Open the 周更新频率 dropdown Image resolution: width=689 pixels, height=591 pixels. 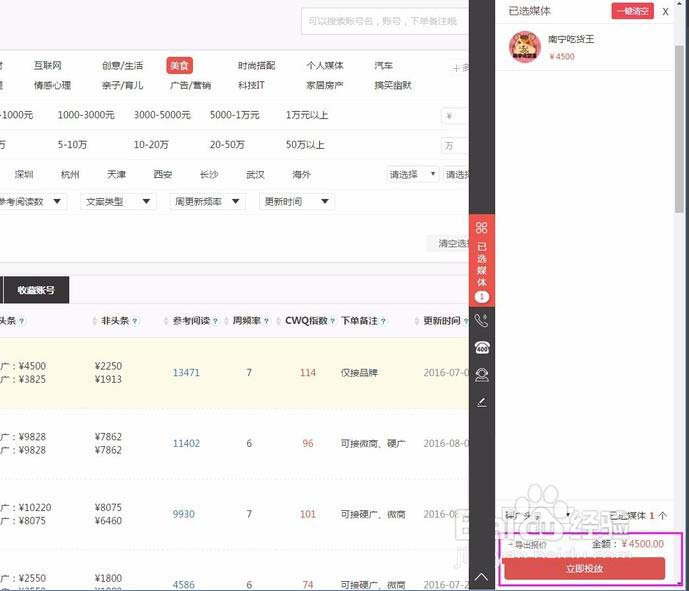point(207,202)
